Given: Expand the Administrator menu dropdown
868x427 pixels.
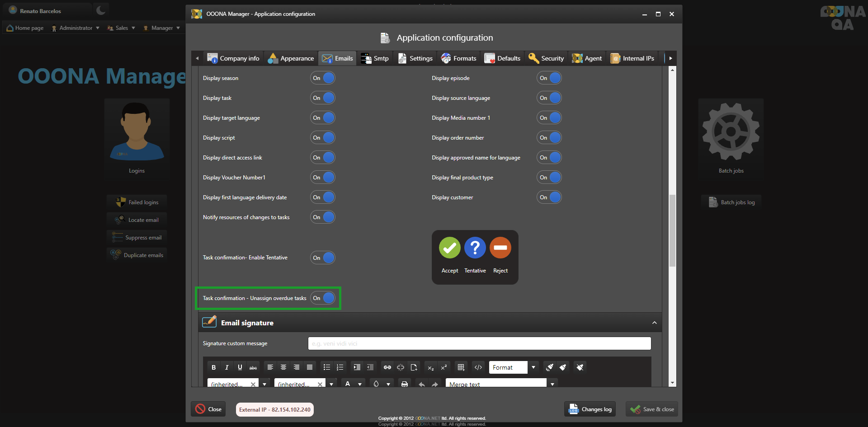Looking at the screenshot, I should 76,28.
